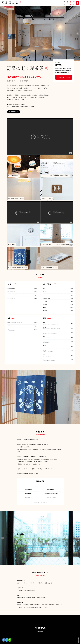Image resolution: width=80 pixels, height=644 pixels.
Task: Show next slide of rooftop window image
Action: 78,538
